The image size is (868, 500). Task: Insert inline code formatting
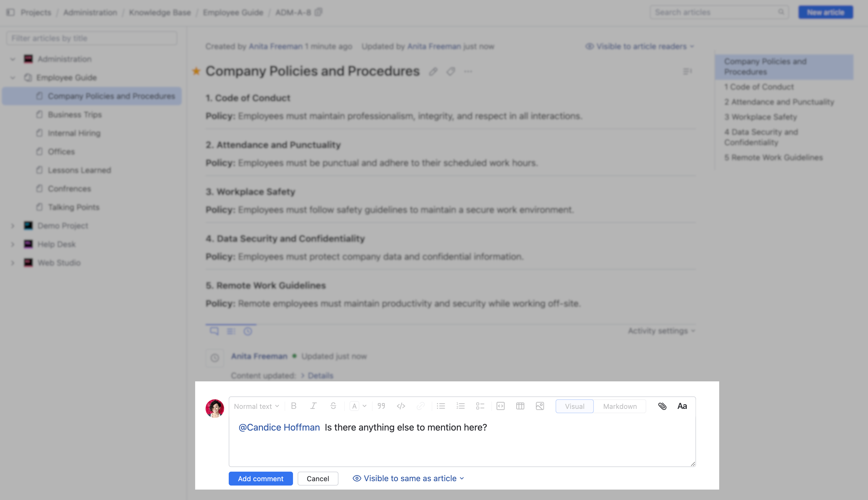pos(401,406)
